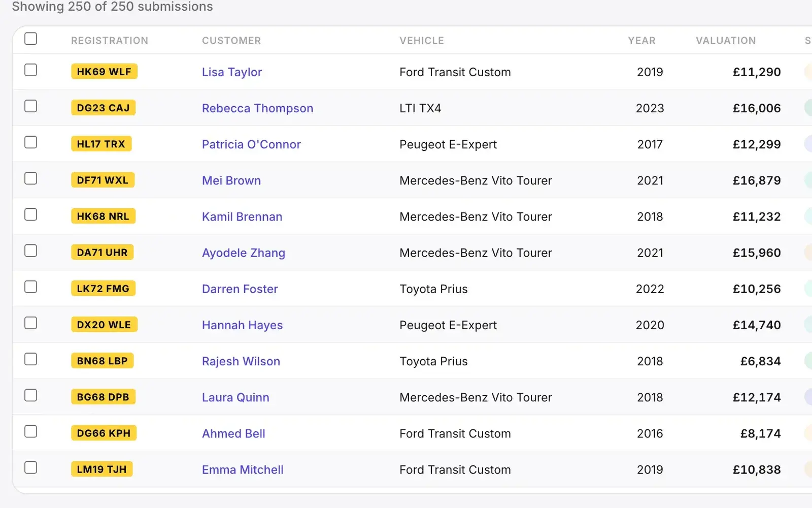Tick checkbox for Ayodele Zhang's submission
The width and height of the screenshot is (812, 508).
pyautogui.click(x=31, y=250)
